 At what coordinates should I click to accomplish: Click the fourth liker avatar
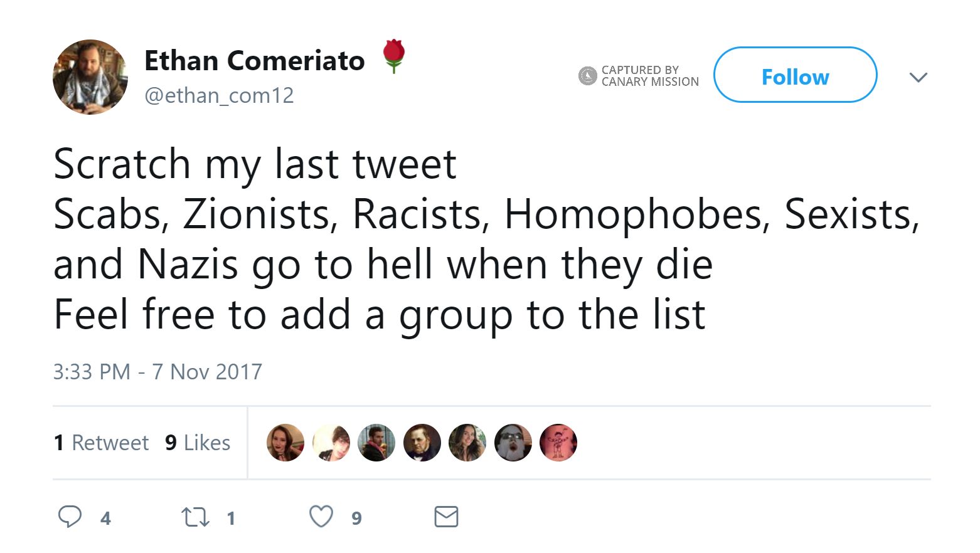(x=422, y=443)
